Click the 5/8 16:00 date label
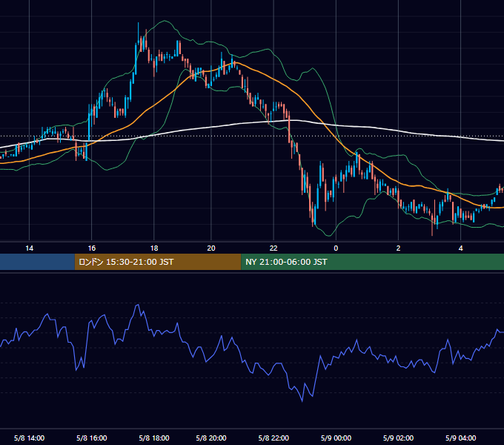 click(92, 438)
